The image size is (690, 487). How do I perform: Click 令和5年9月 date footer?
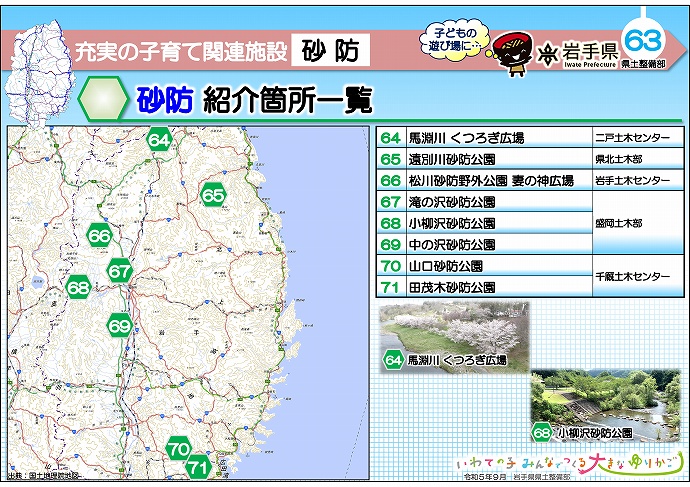[x=484, y=476]
